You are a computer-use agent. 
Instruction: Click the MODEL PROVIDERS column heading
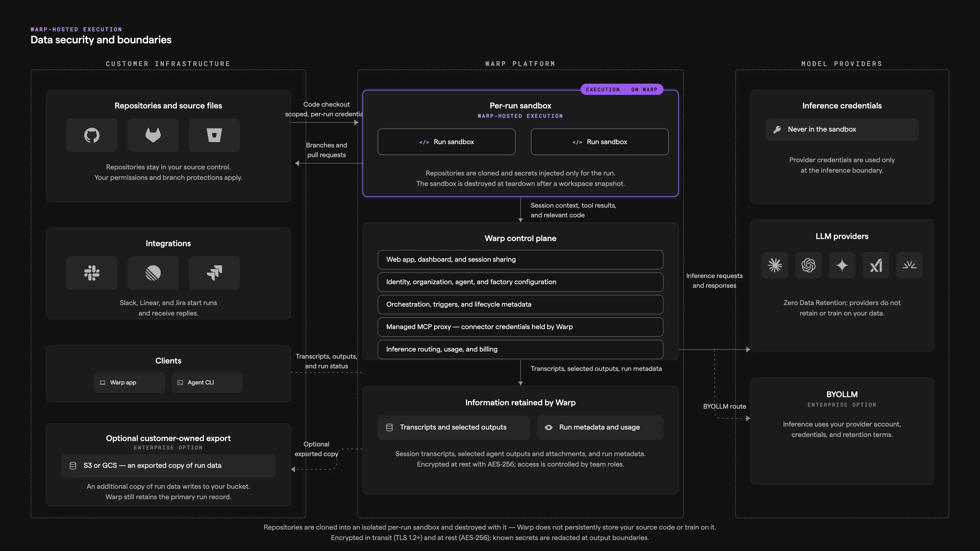click(842, 64)
